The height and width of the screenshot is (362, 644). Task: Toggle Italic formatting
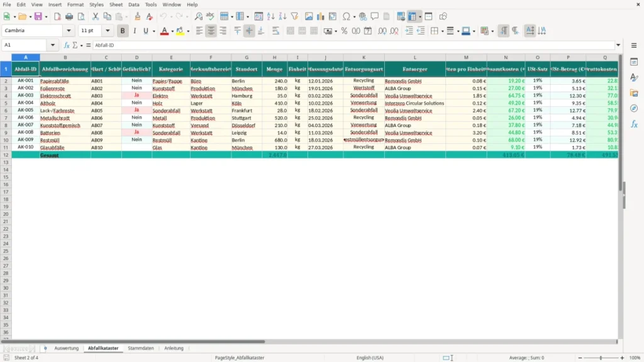click(135, 31)
